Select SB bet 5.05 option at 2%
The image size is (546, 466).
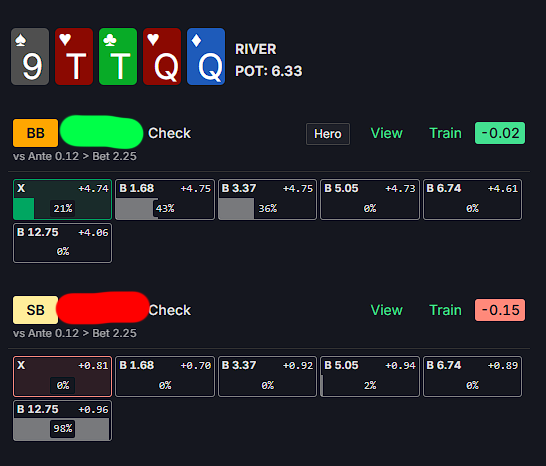pos(370,376)
